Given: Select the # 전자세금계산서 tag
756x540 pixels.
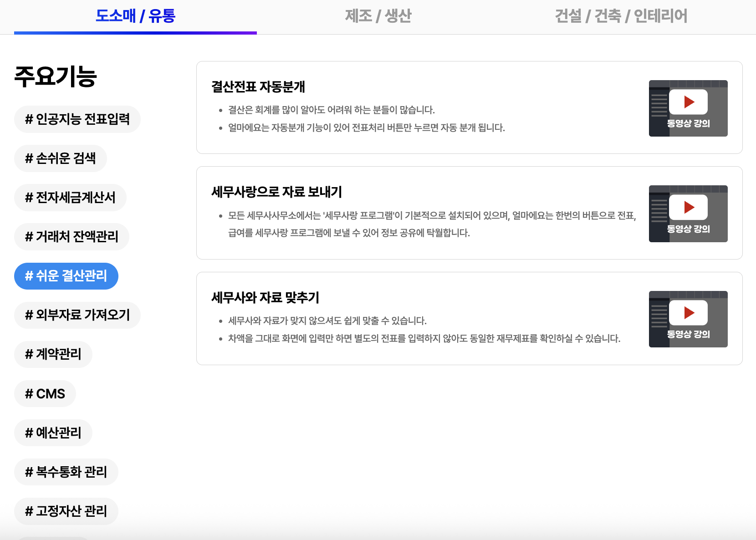Looking at the screenshot, I should tap(70, 197).
